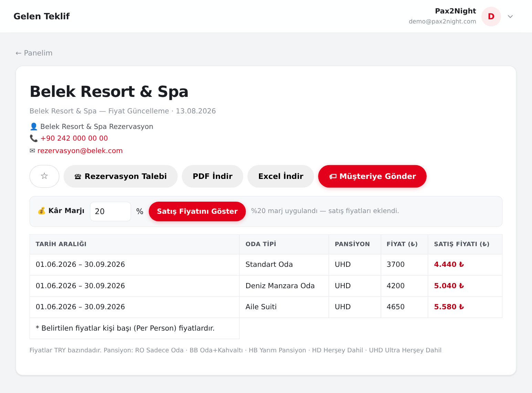Click the Pax2Night account name
Image resolution: width=532 pixels, height=393 pixels.
coord(456,11)
